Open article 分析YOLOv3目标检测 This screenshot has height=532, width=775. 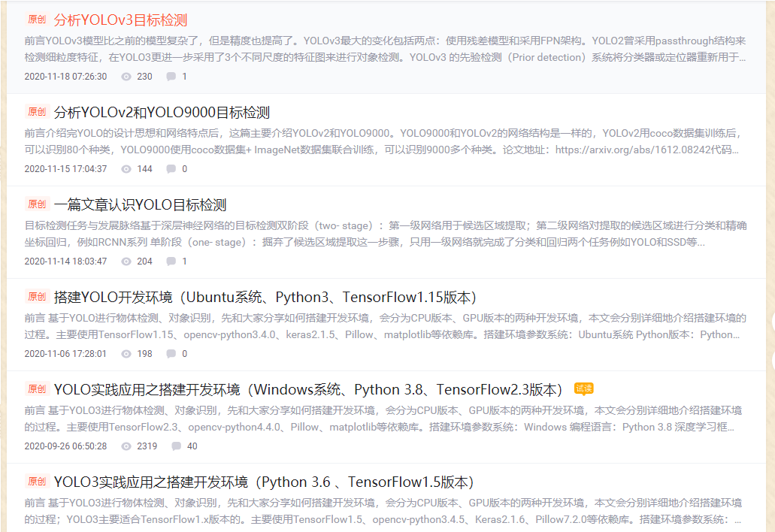tap(120, 20)
